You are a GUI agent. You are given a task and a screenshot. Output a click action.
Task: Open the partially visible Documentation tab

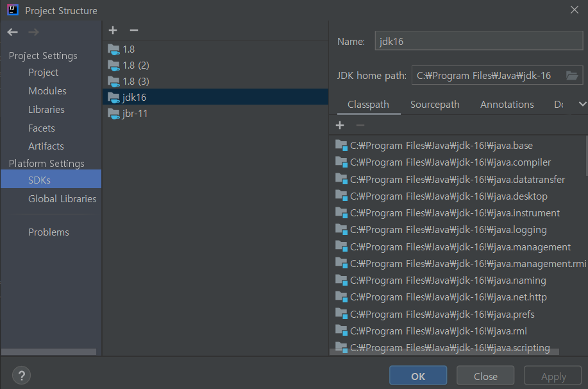click(x=559, y=105)
